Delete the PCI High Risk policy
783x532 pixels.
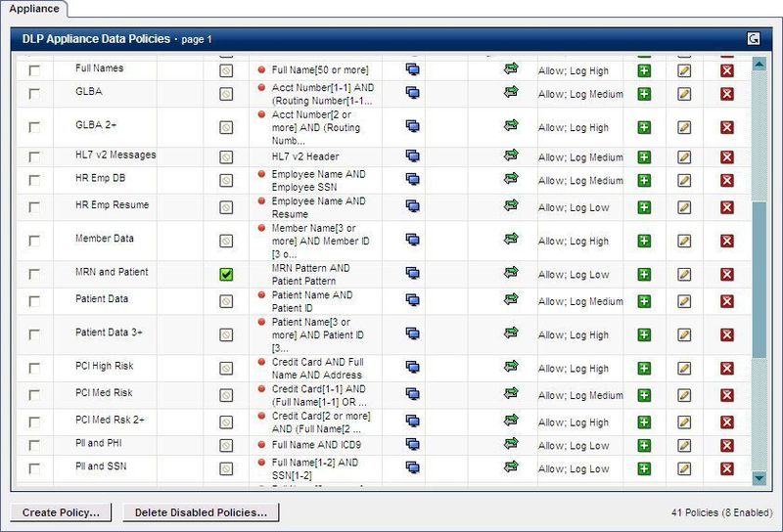[727, 368]
